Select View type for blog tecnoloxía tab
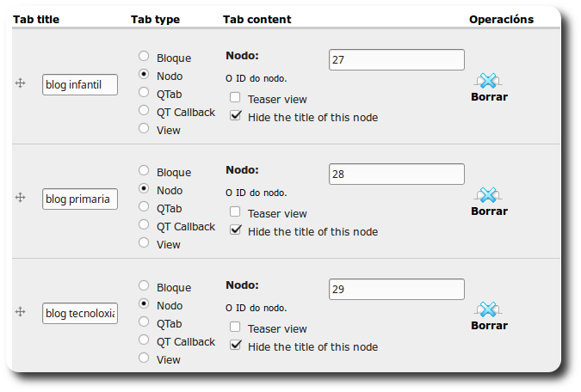The height and width of the screenshot is (392, 581). tap(144, 358)
